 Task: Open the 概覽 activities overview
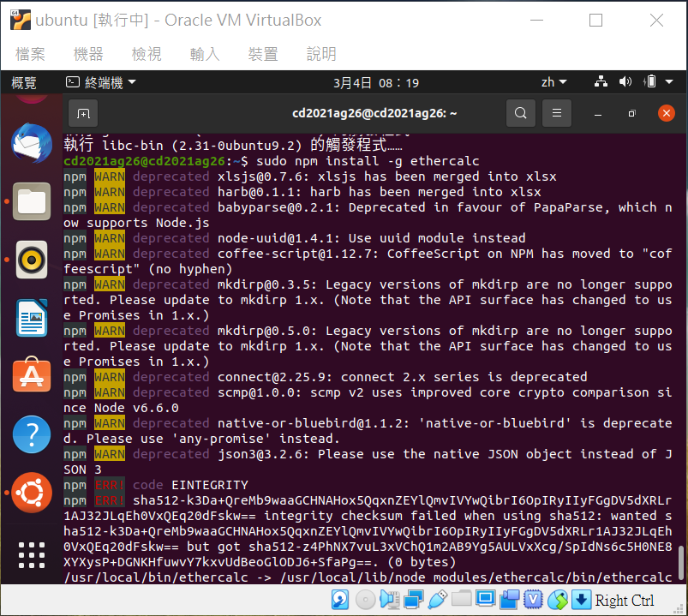coord(24,82)
